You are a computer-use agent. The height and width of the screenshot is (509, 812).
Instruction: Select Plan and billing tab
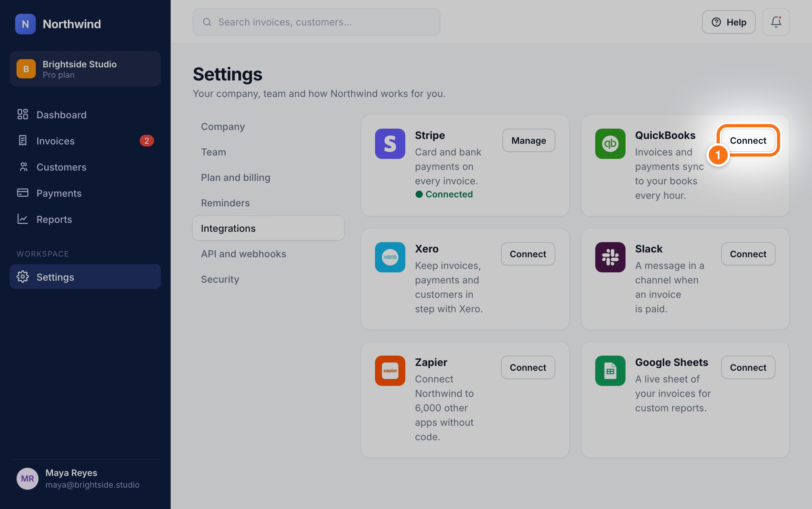268,177
